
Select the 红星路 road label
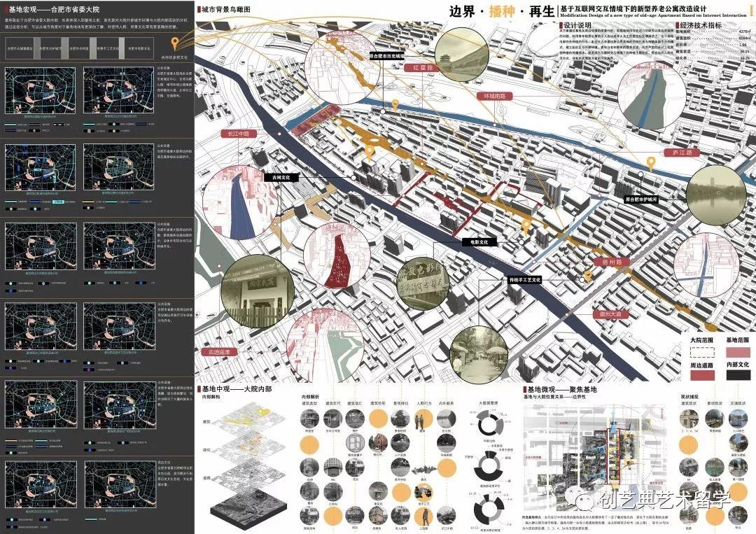422,67
